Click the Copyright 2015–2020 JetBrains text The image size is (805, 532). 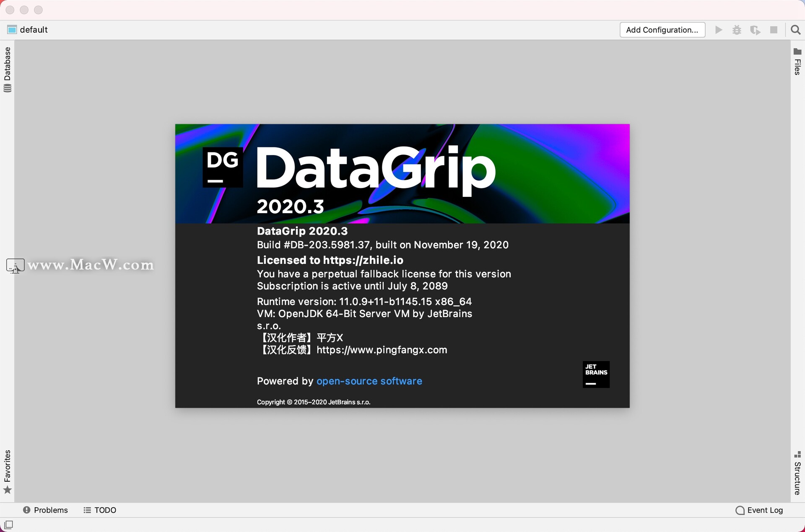pos(313,402)
